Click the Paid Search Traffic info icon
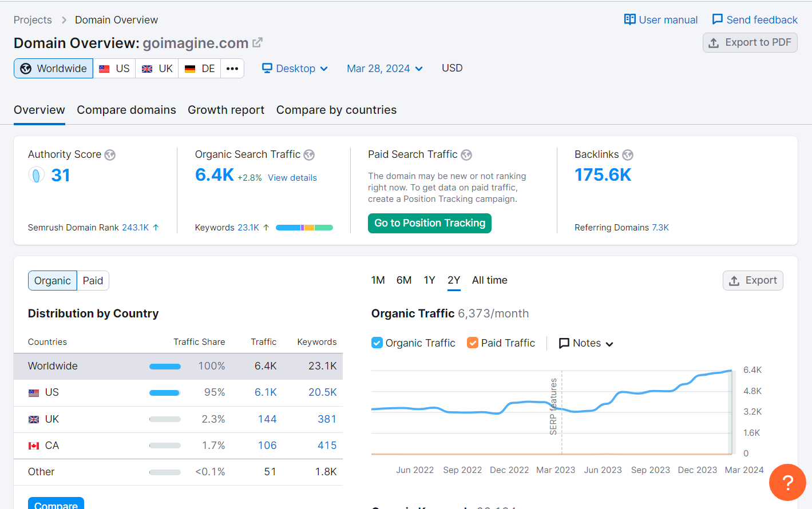The width and height of the screenshot is (812, 509). click(x=466, y=154)
